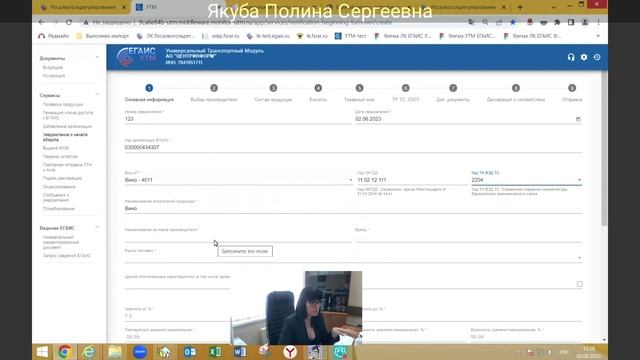
Task: Open the ЛК Росалкогольрег... bookmark
Action: pyautogui.click(x=166, y=36)
